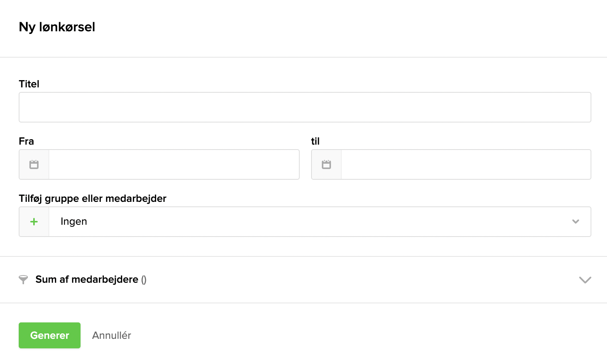This screenshot has width=607, height=364.
Task: Click the Titel field label
Action: 29,84
